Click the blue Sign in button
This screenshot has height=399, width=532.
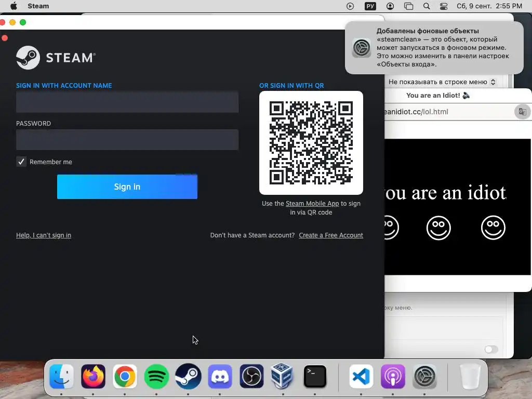[127, 187]
